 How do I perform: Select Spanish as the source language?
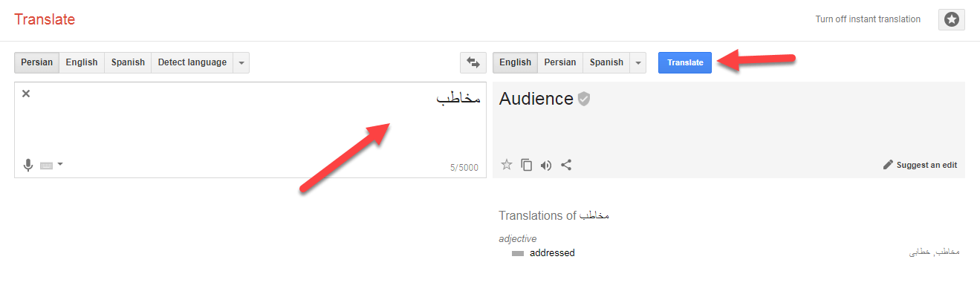(x=128, y=62)
